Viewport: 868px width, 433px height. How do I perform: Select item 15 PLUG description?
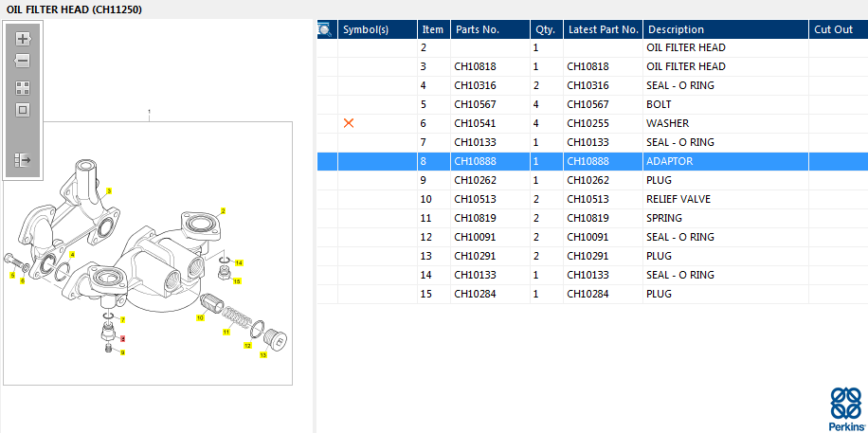coord(659,294)
